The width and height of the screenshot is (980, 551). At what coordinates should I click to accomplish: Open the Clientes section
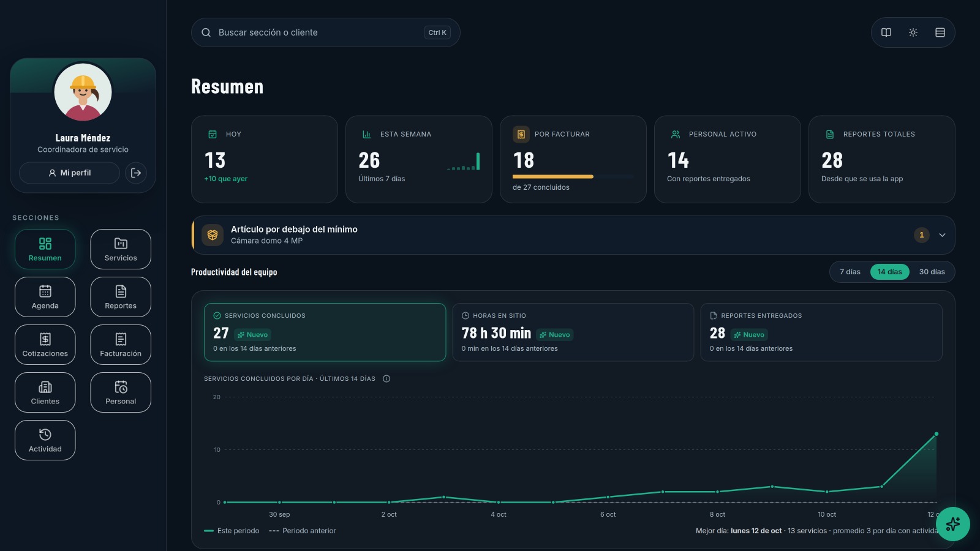(45, 392)
